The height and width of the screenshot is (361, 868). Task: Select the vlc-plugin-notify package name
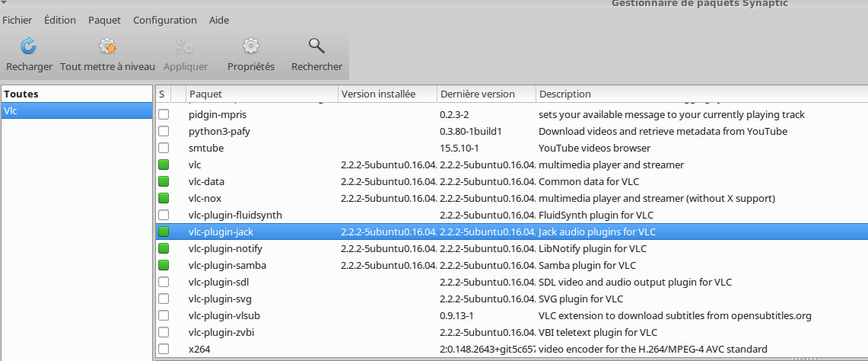225,248
